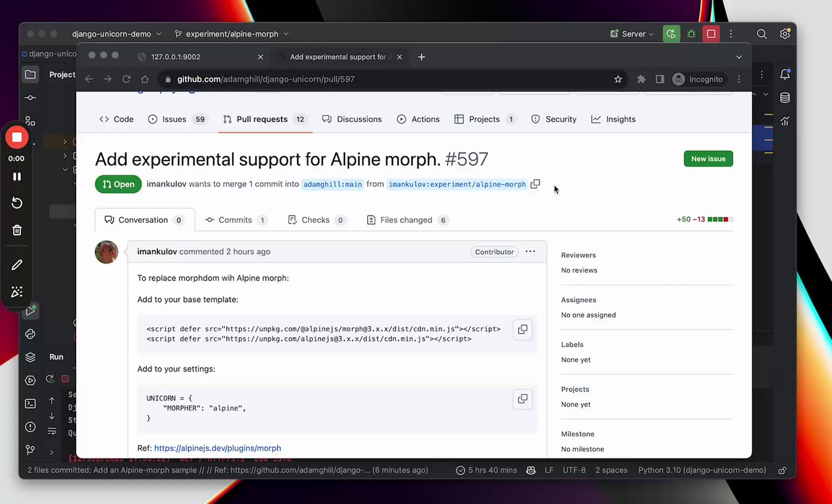Open Python Packages layers icon in PyCharm
Screen dimensions: 832x504
30,357
